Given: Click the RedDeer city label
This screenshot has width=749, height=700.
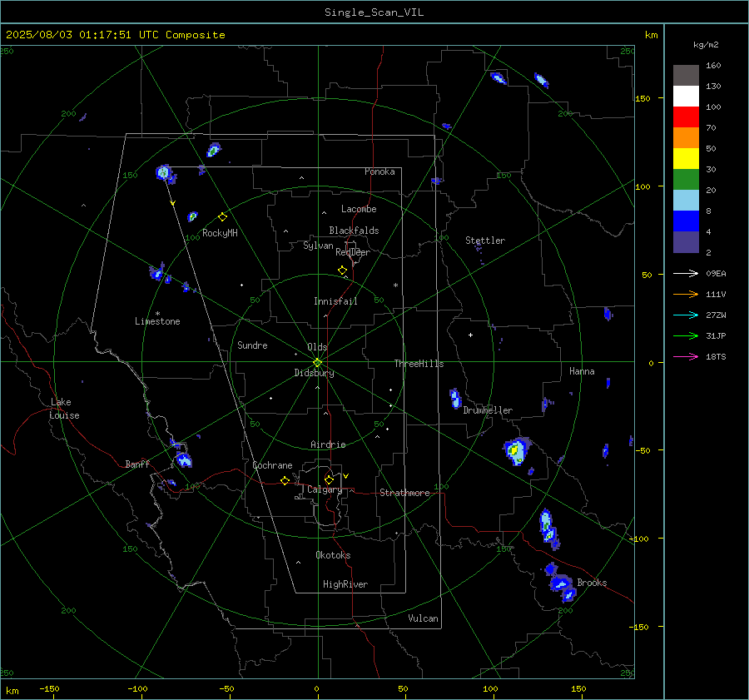Looking at the screenshot, I should point(353,252).
